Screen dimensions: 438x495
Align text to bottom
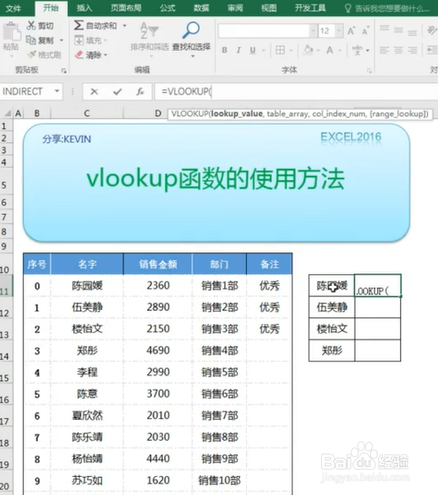click(x=412, y=32)
